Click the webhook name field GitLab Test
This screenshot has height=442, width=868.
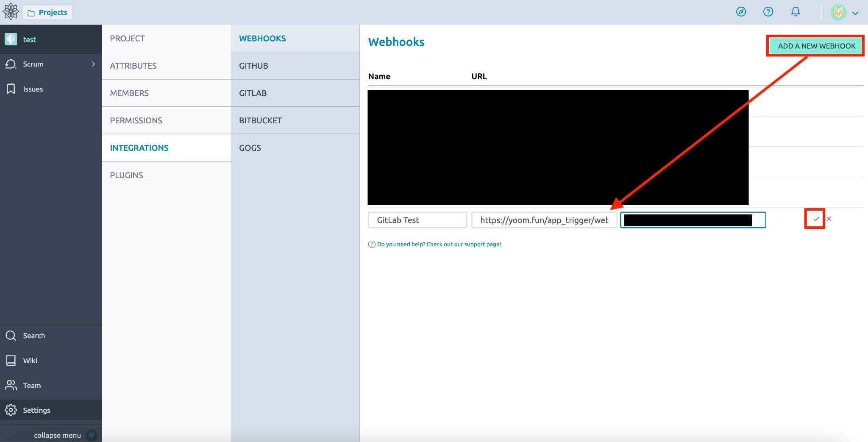tap(417, 220)
